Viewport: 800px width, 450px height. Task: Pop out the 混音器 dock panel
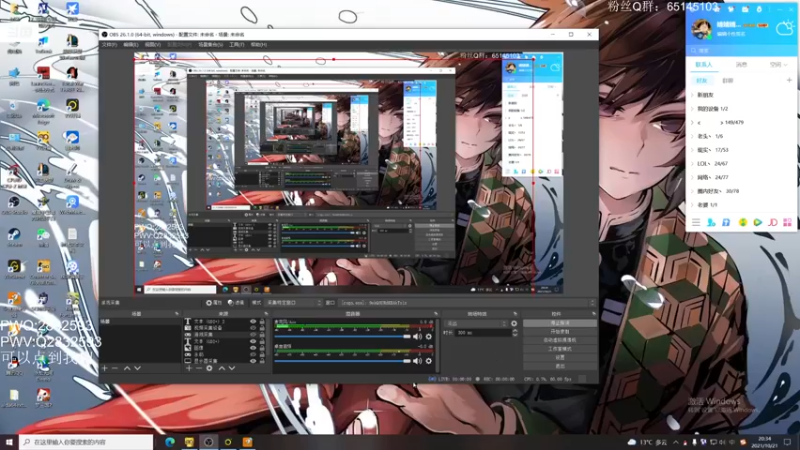pyautogui.click(x=436, y=314)
